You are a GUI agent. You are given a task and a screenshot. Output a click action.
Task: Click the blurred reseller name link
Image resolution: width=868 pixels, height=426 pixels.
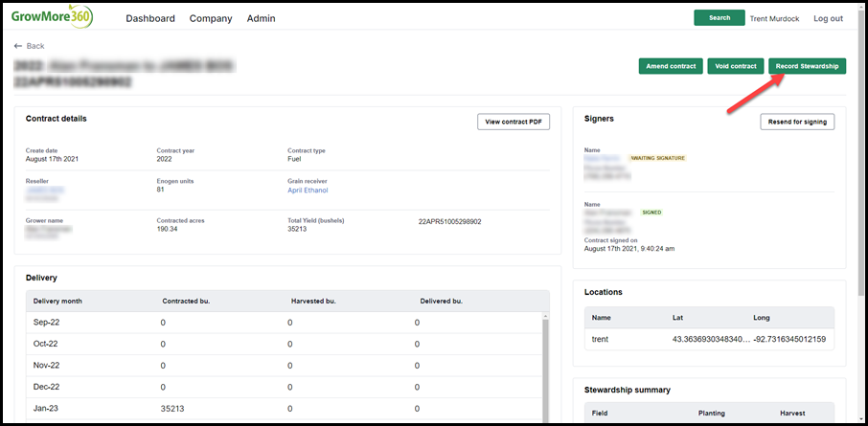45,190
